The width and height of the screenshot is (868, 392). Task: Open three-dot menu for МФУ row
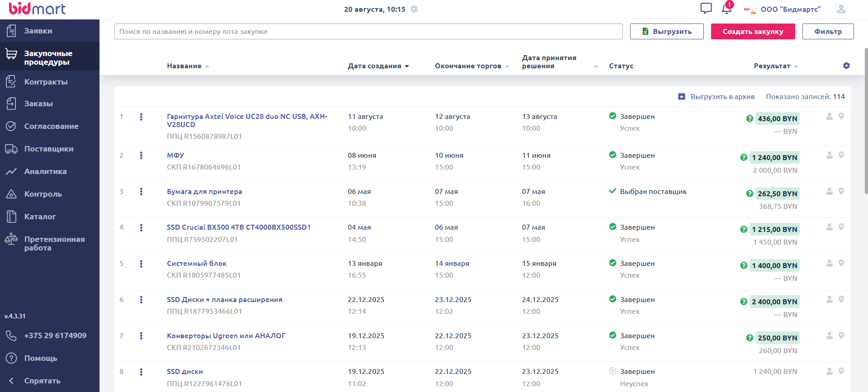(141, 156)
